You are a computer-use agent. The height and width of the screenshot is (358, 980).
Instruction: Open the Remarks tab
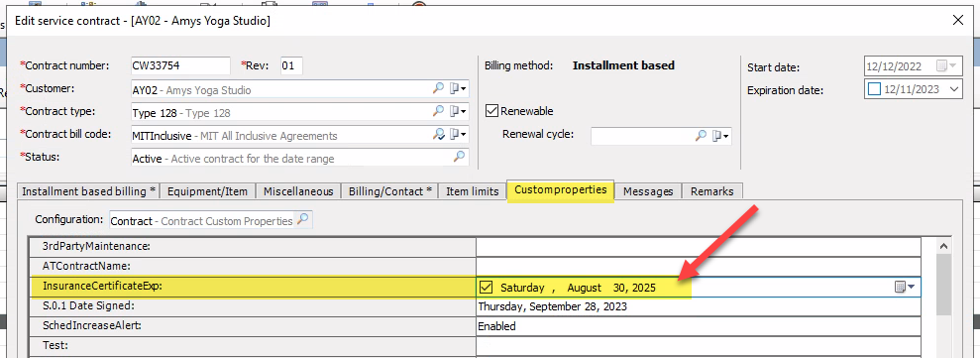[x=711, y=191]
